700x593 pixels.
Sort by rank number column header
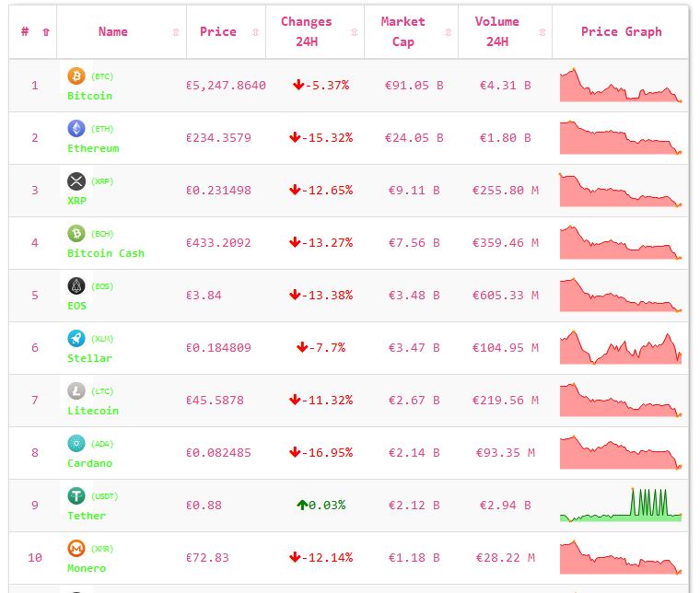[x=25, y=31]
